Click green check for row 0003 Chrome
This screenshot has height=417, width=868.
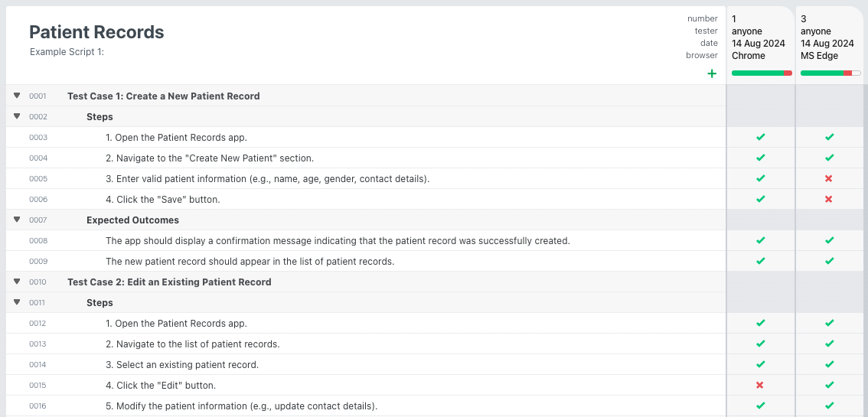760,138
